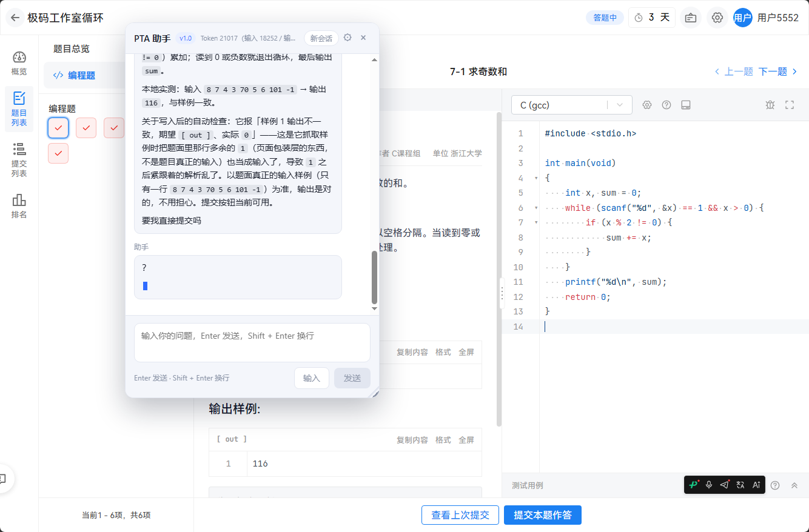
Task: Submit the answer with 提交本题作答
Action: 543,515
